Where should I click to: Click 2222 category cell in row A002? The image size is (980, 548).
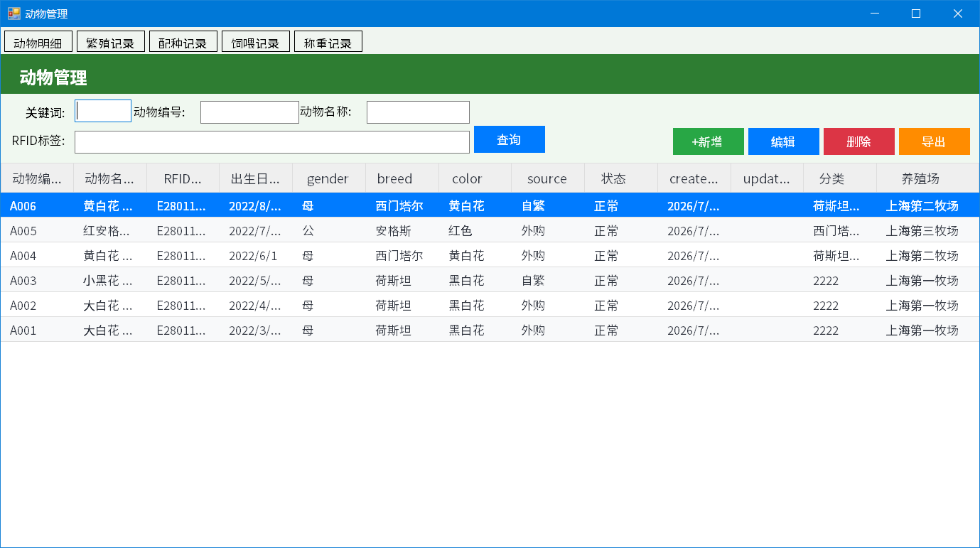pos(840,305)
